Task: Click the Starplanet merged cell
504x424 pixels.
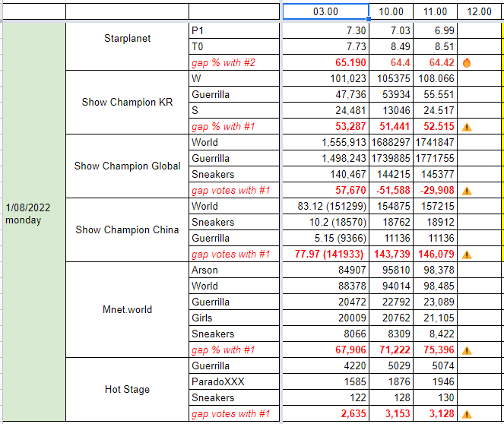Action: coord(127,46)
